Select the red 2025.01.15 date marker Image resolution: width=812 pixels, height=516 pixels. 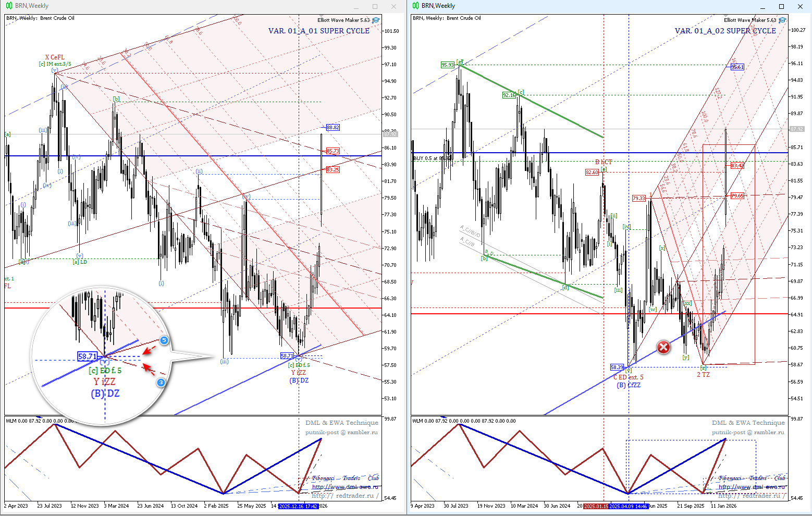click(596, 506)
